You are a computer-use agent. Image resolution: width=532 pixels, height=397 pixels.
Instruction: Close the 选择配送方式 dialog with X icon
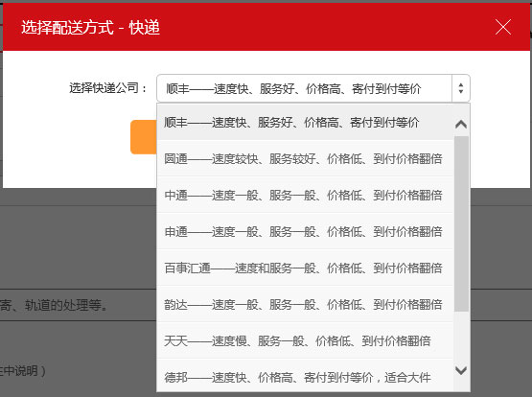coord(503,27)
